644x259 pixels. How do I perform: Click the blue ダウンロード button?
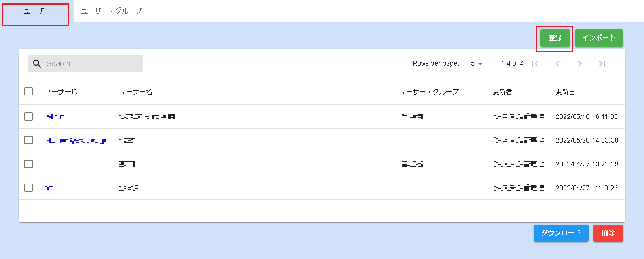(x=561, y=233)
